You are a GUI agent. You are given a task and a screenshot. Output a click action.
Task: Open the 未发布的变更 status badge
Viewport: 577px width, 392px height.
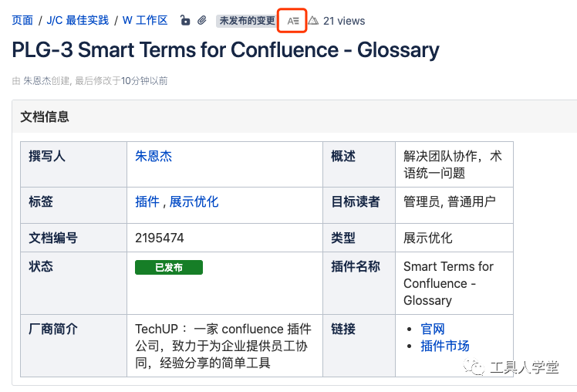point(247,21)
